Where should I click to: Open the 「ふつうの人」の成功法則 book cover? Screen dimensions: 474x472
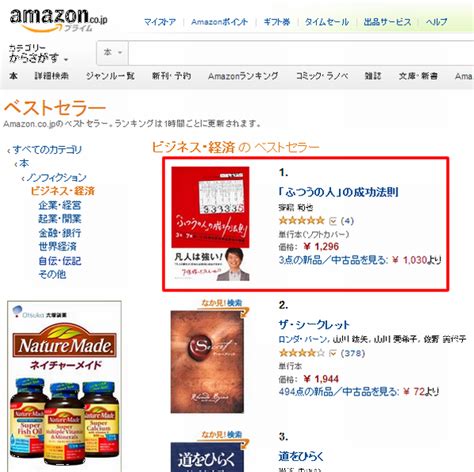click(210, 224)
